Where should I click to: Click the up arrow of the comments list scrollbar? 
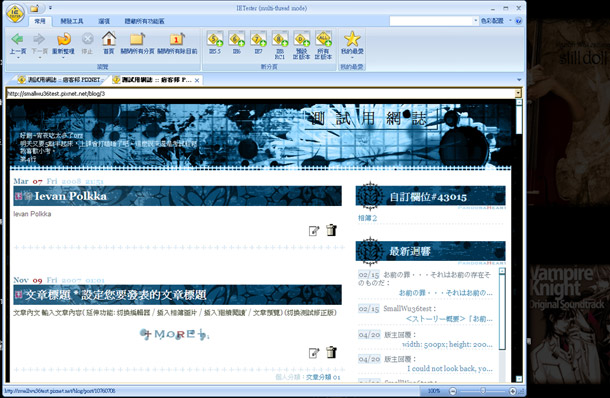[502, 271]
